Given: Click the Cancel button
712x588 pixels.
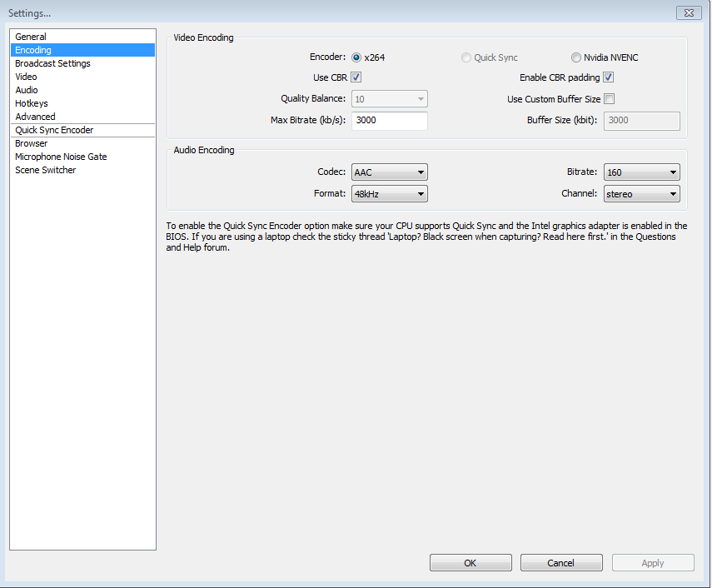Looking at the screenshot, I should 561,562.
